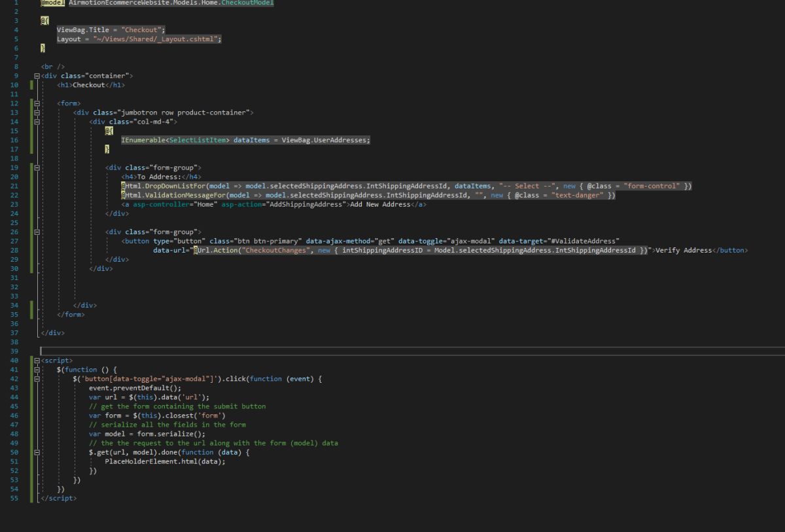Collapse the $.get call fold on line 50
Screen dimensions: 785x532
[x=37, y=452]
